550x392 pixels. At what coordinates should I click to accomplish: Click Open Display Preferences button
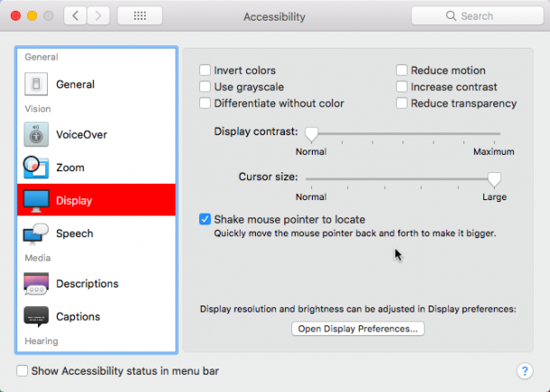point(358,329)
